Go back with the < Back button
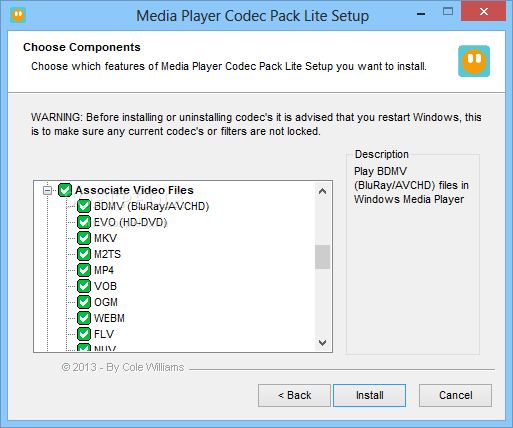Screen dimensions: 513x428 294,395
